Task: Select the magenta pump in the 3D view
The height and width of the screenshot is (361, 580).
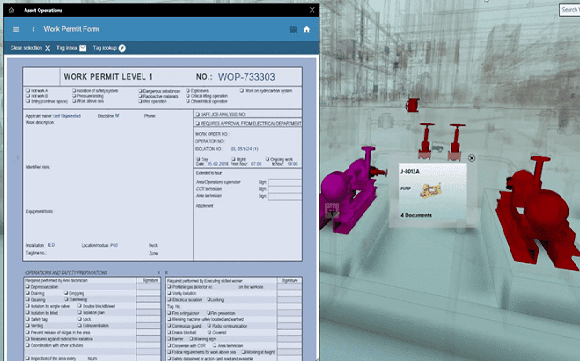Action: 347,192
